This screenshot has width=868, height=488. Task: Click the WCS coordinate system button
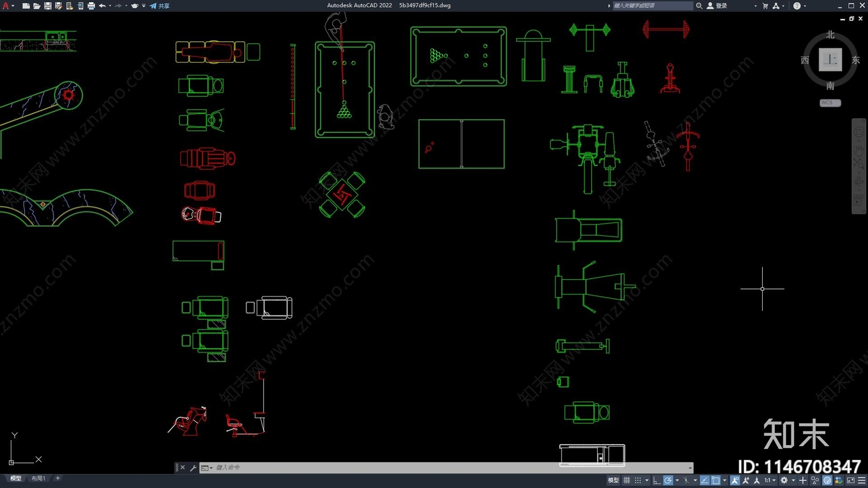830,102
